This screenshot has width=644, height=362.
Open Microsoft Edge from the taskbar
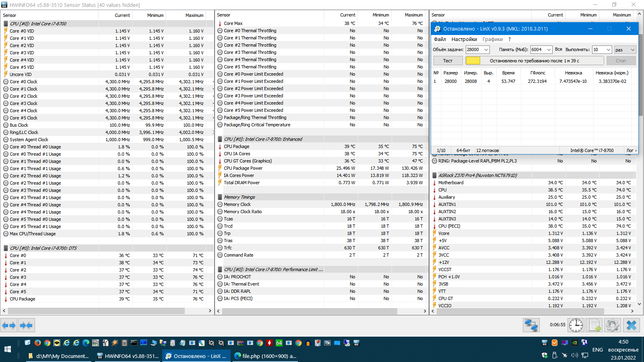click(86, 343)
